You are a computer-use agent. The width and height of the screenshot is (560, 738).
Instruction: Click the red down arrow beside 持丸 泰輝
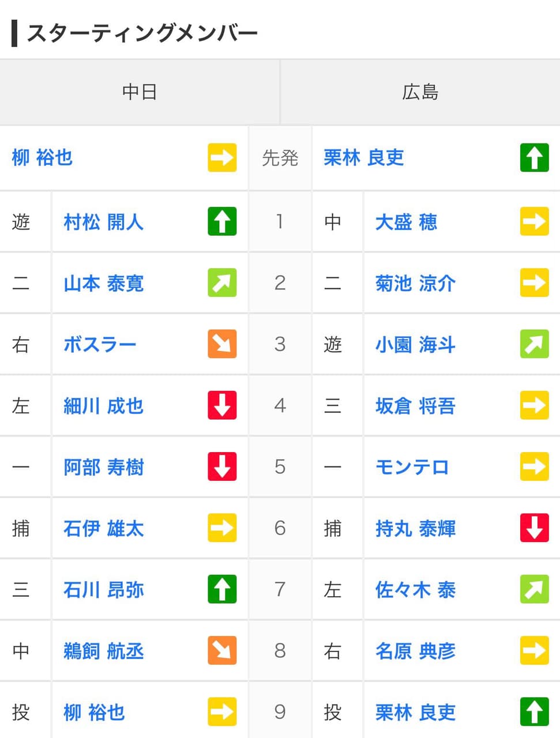pos(534,528)
